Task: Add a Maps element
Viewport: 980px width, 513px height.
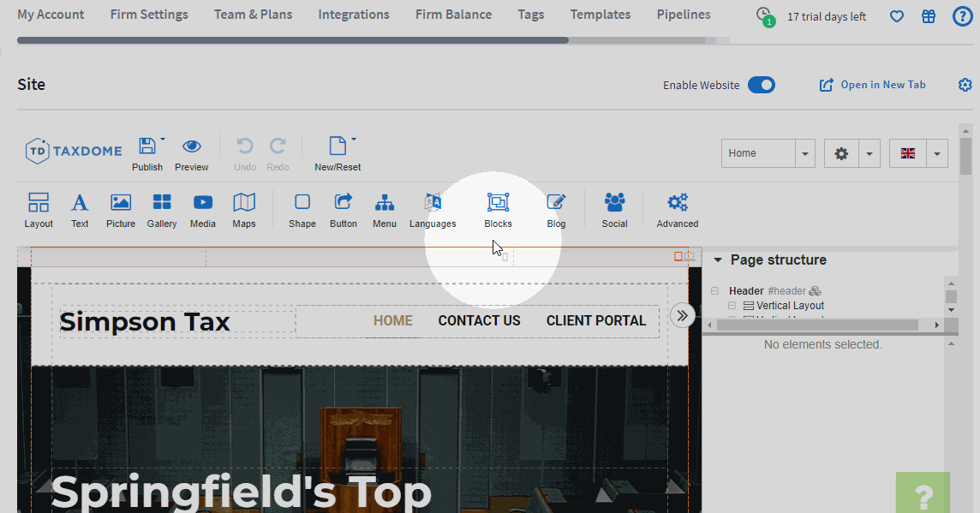Action: point(244,210)
